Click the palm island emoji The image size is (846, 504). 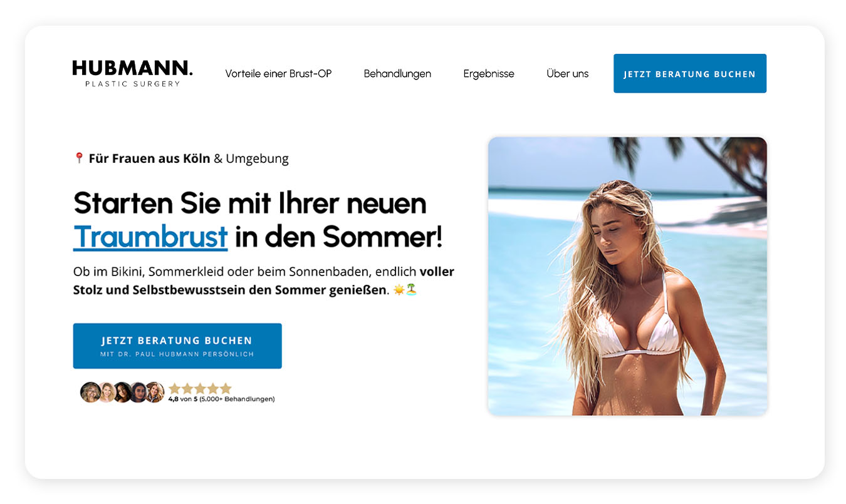(411, 290)
